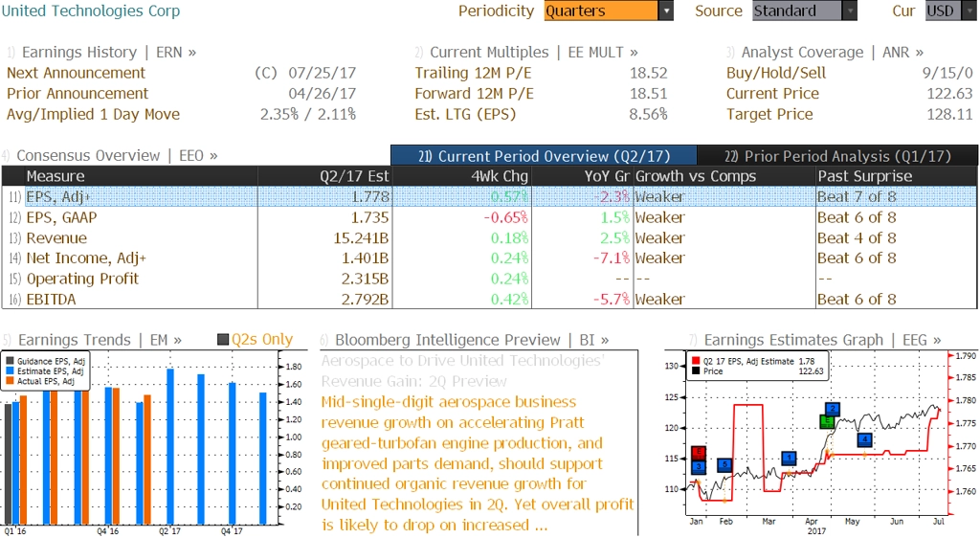Image resolution: width=980 pixels, height=538 pixels.
Task: Select the EPS, Adj+ row
Action: pos(489,197)
